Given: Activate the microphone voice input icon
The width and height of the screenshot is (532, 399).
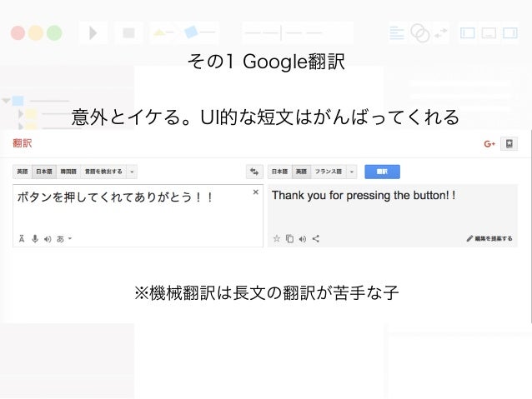Looking at the screenshot, I should (x=35, y=239).
